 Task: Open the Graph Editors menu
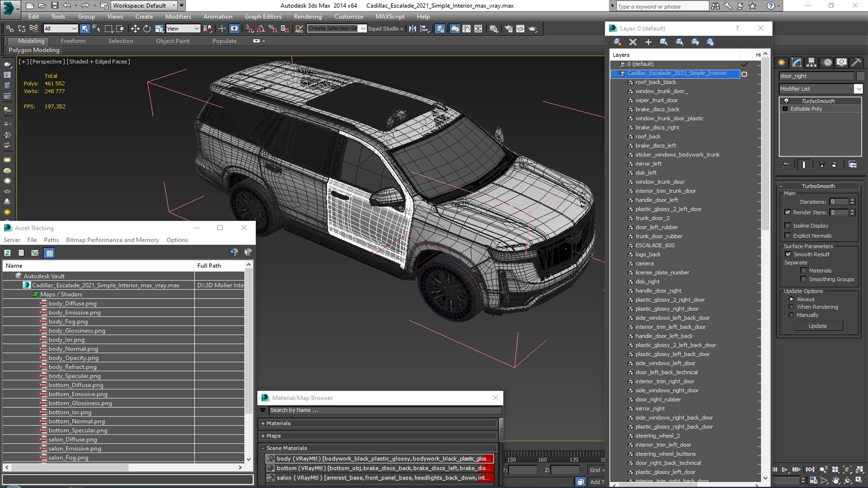[263, 17]
